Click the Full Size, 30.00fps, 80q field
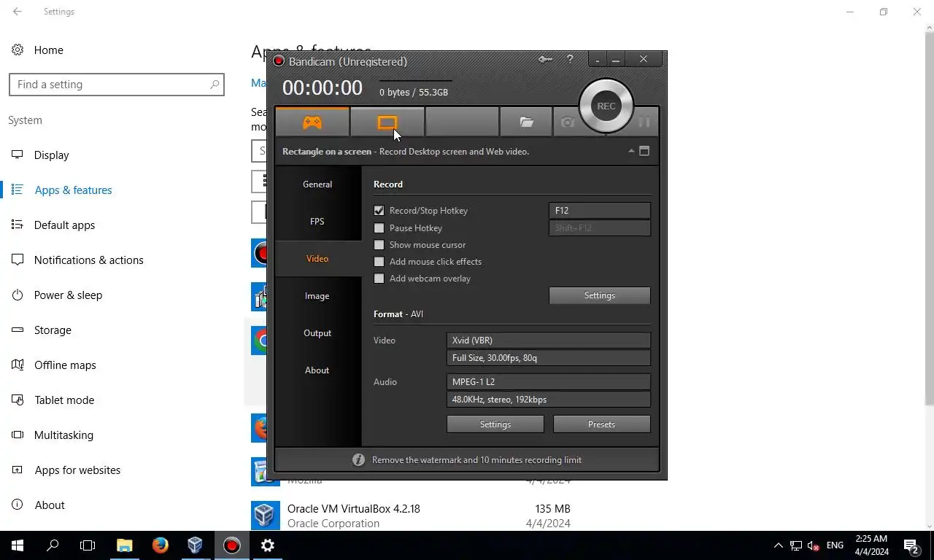 pos(548,358)
